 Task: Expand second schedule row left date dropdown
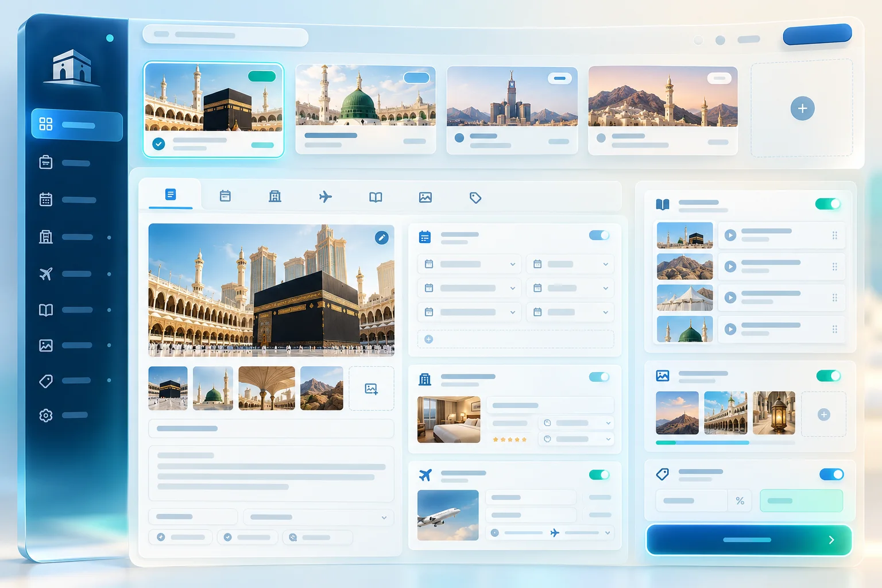coord(469,288)
